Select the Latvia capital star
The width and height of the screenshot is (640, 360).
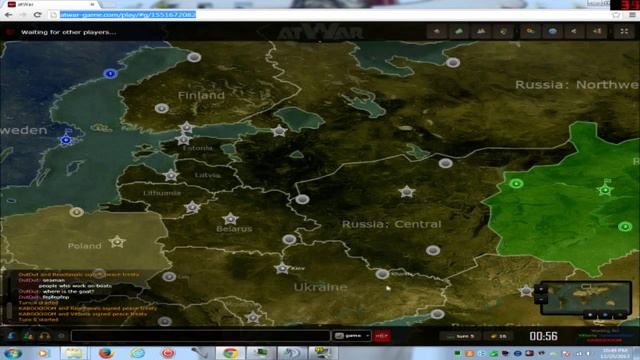point(171,176)
